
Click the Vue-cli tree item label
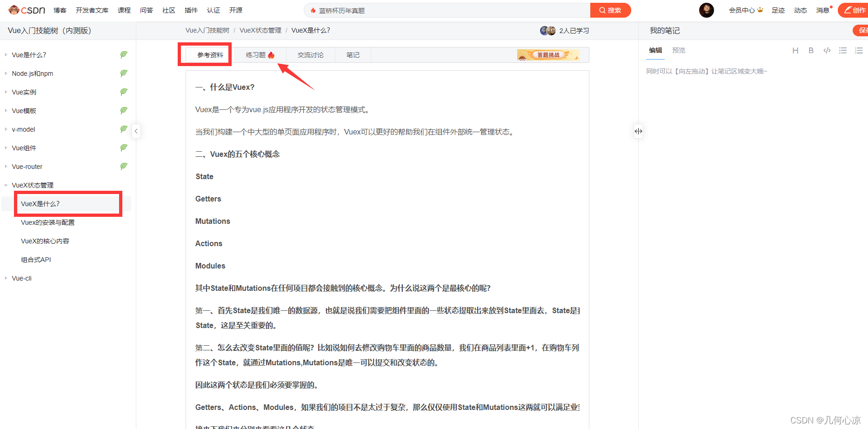point(22,278)
